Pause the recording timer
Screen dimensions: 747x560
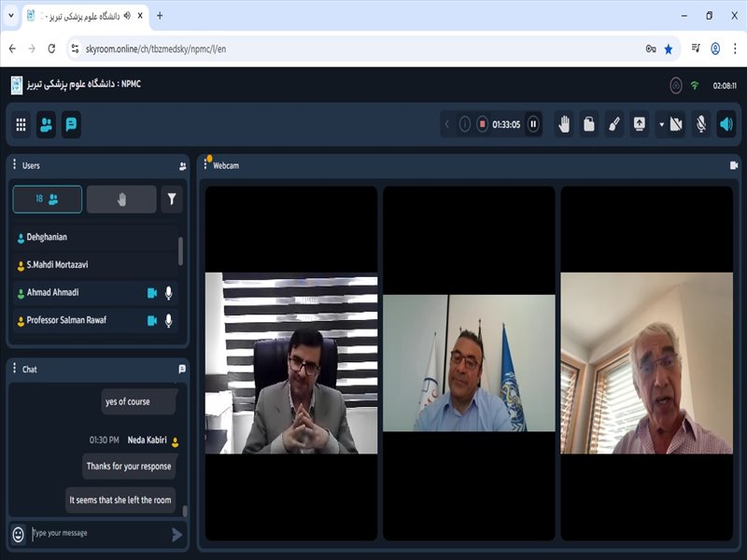click(x=533, y=124)
